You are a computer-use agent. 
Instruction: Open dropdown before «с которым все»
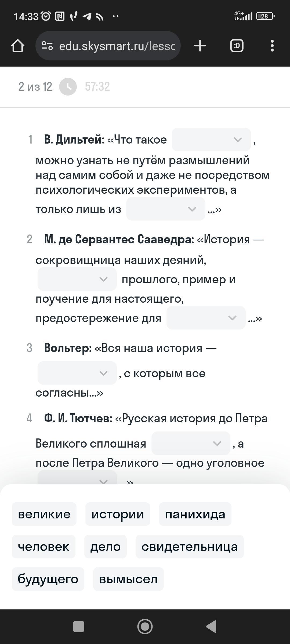[77, 373]
